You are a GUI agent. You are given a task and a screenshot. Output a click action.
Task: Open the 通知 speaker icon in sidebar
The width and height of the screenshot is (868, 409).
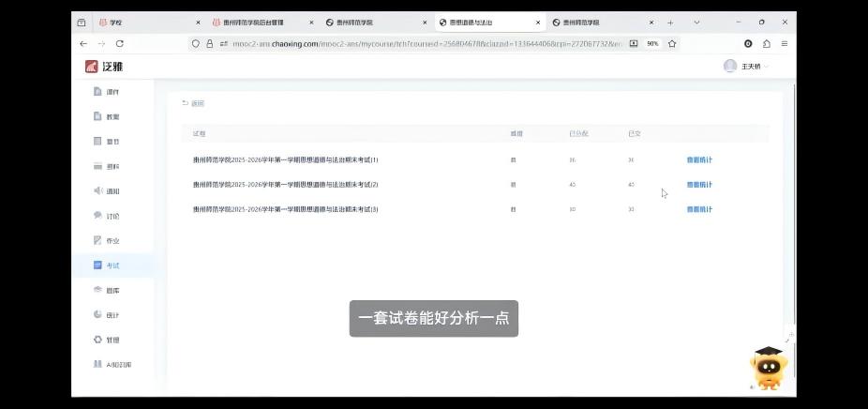(97, 191)
